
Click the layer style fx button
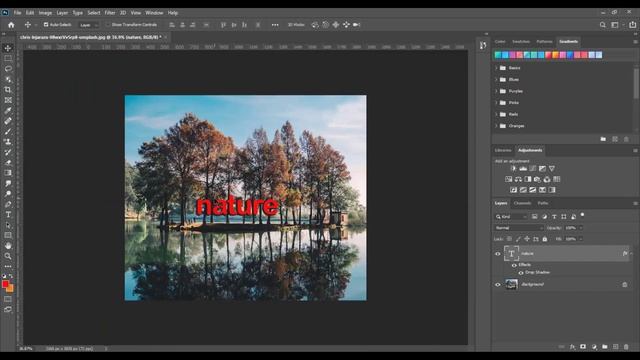click(x=572, y=347)
